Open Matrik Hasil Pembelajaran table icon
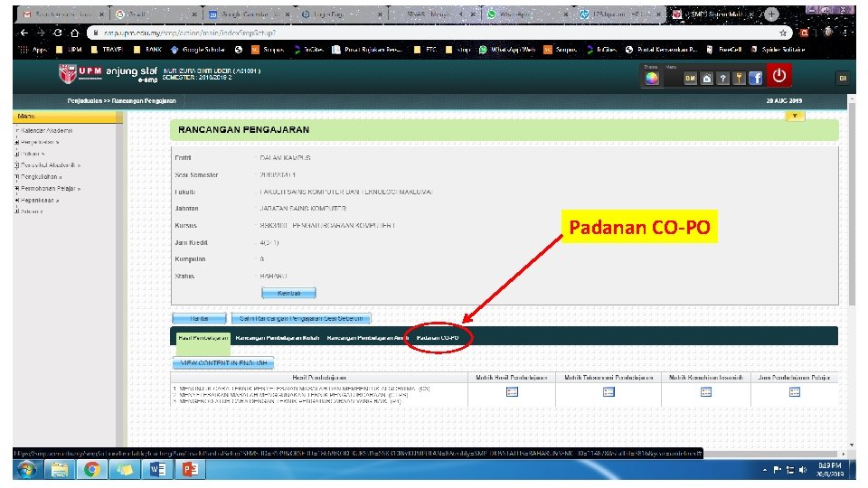Viewport: 868px width, 488px height. pos(512,391)
